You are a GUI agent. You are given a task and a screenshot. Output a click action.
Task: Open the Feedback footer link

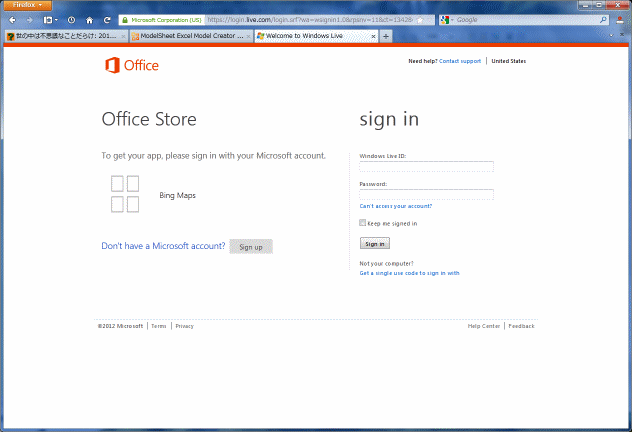tap(522, 326)
